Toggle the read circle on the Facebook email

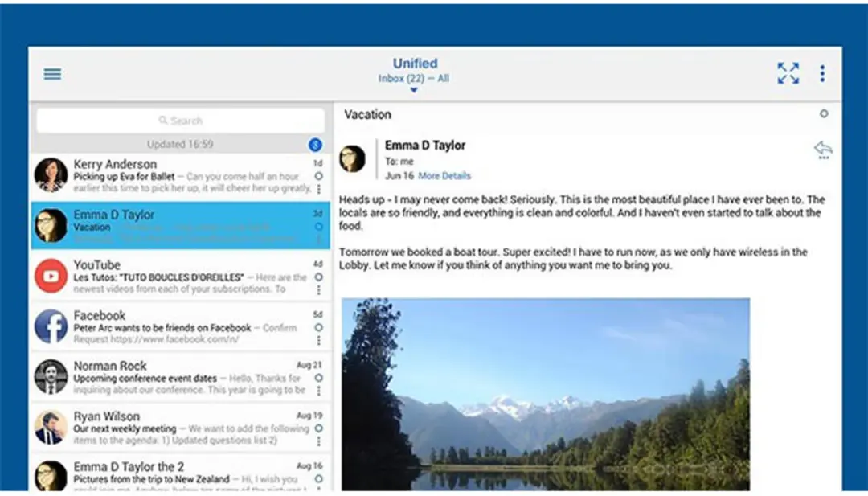tap(319, 327)
